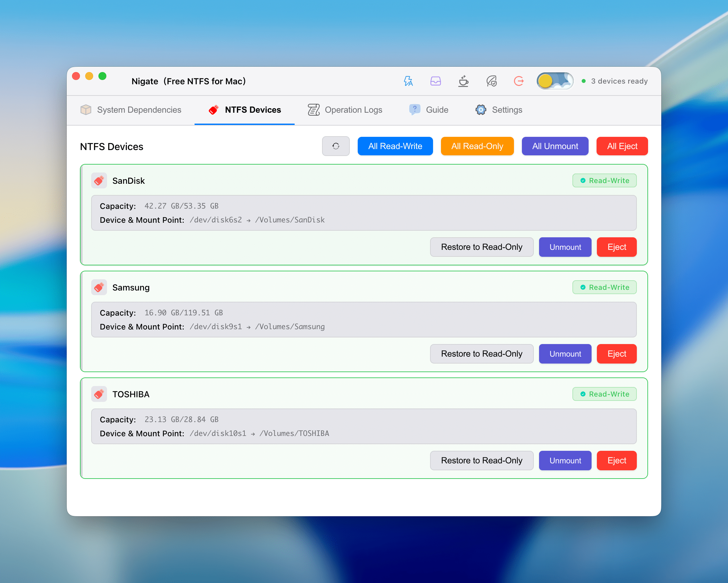Click the red quit arrow icon

point(519,81)
